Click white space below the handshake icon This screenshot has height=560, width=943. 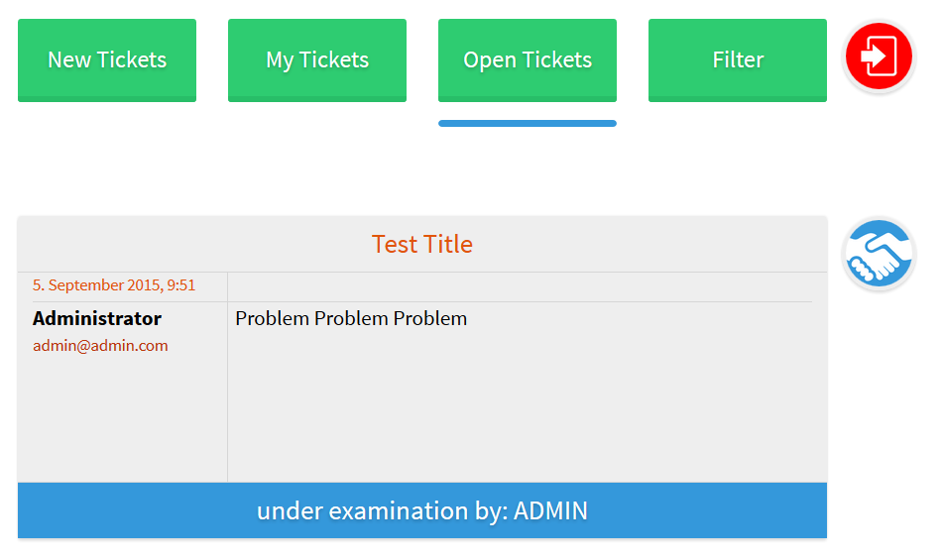[x=881, y=396]
